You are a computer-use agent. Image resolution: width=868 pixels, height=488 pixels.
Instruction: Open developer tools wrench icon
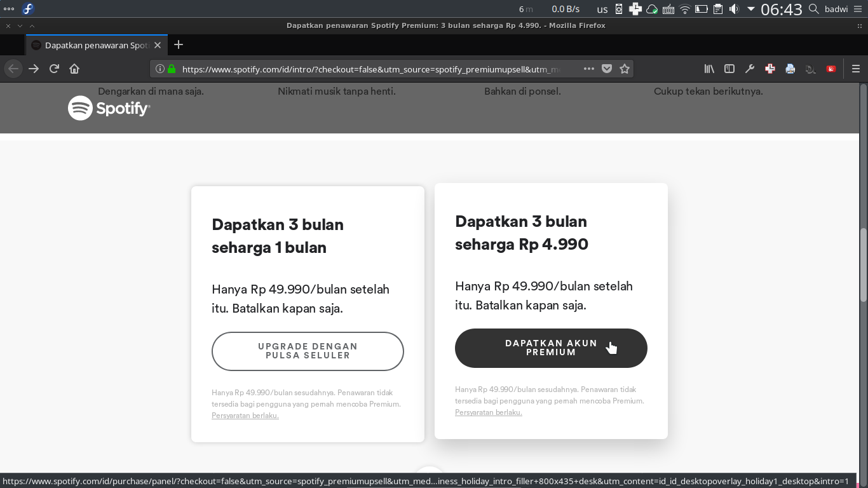(x=750, y=69)
